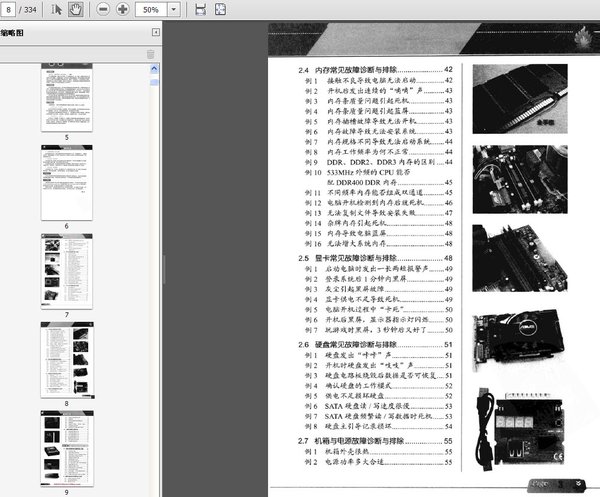600x497 pixels.
Task: Click the diagnostic card with cable photo
Action: [520, 429]
